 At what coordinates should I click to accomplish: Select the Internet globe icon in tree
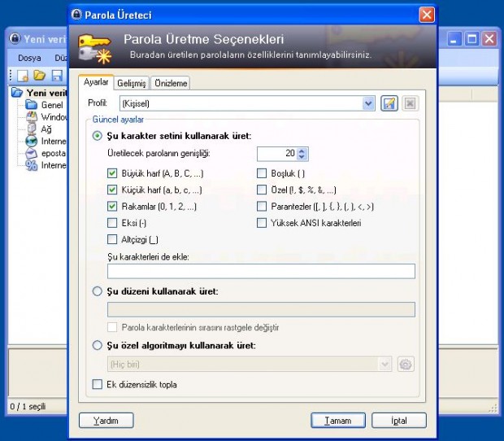pyautogui.click(x=32, y=141)
